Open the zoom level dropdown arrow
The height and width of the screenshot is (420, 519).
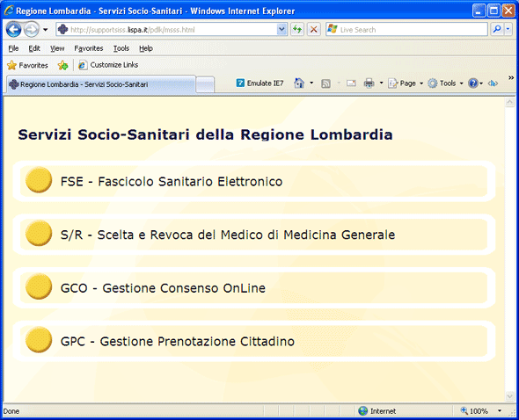[x=500, y=411]
